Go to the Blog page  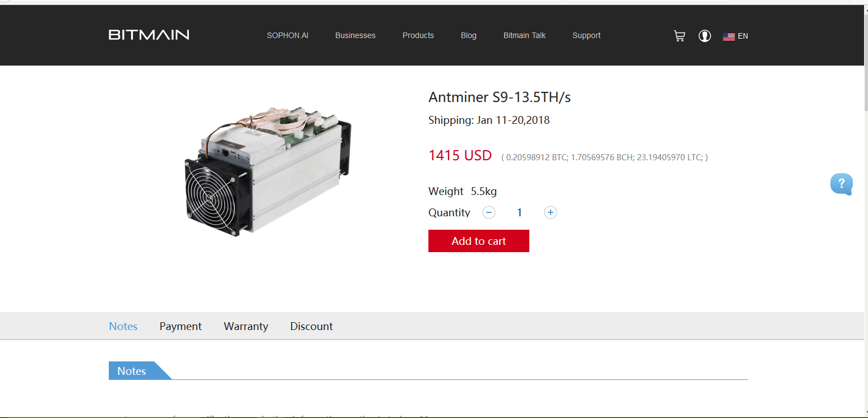[469, 35]
